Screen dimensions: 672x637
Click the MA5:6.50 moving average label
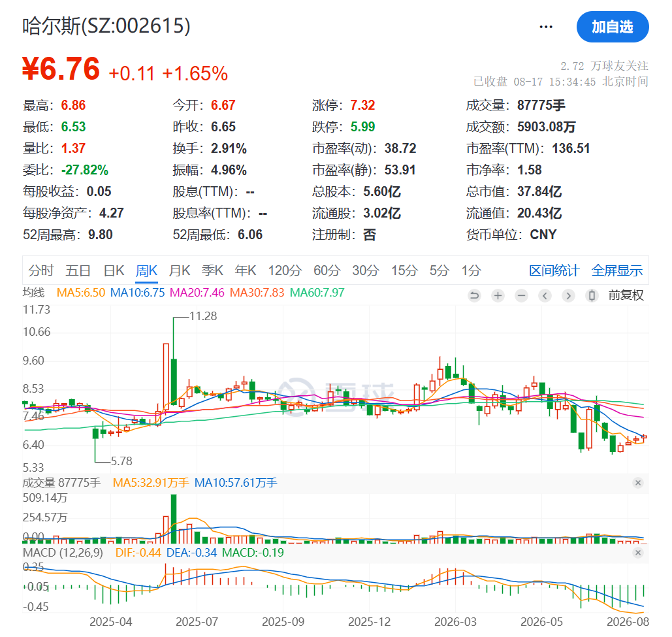point(81,293)
